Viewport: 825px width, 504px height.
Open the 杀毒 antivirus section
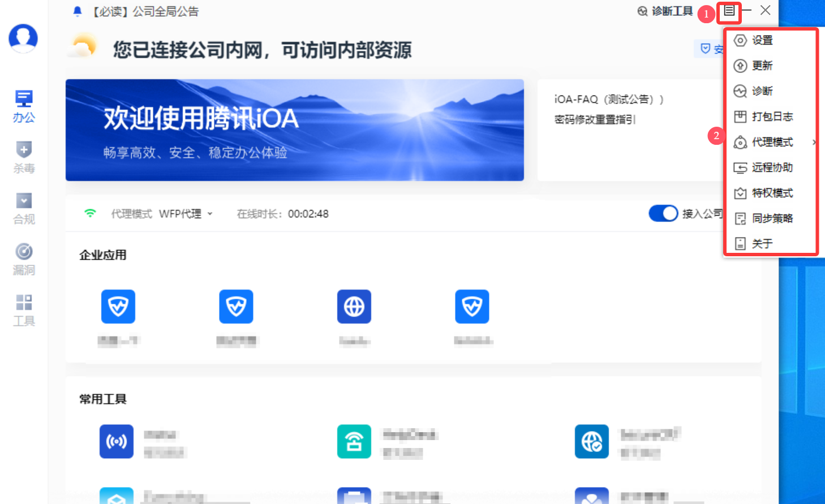(x=24, y=157)
